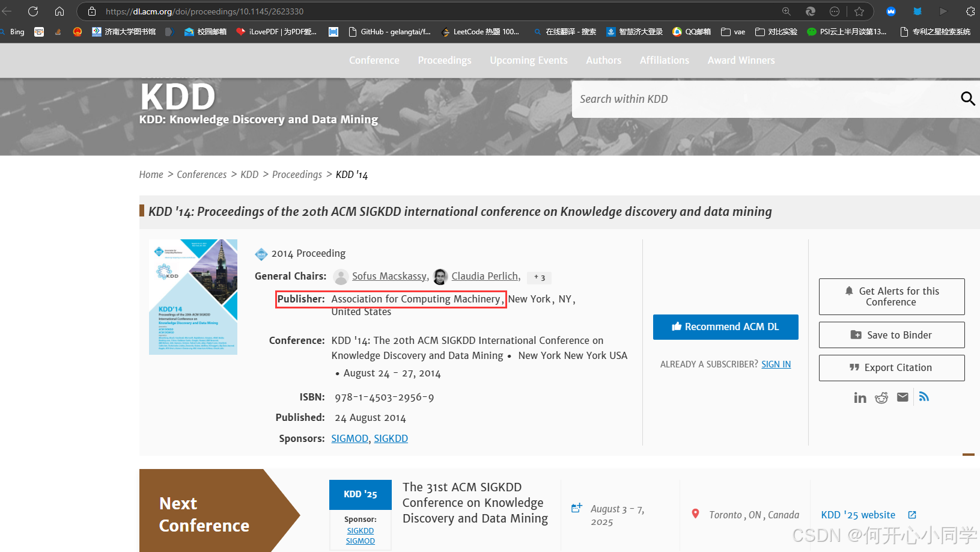The width and height of the screenshot is (980, 552).
Task: Click the blue KDD '25 badge
Action: tap(361, 494)
